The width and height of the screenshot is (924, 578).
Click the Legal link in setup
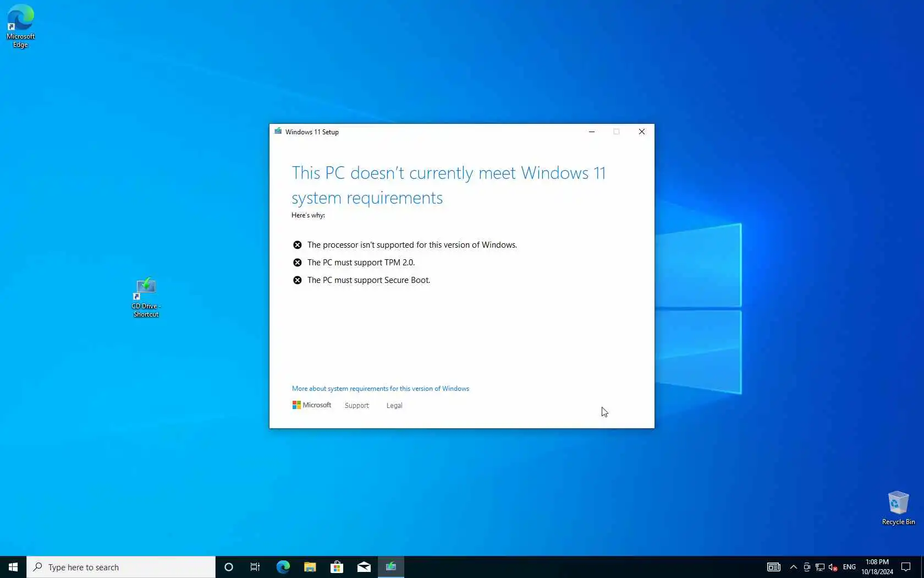(x=394, y=406)
